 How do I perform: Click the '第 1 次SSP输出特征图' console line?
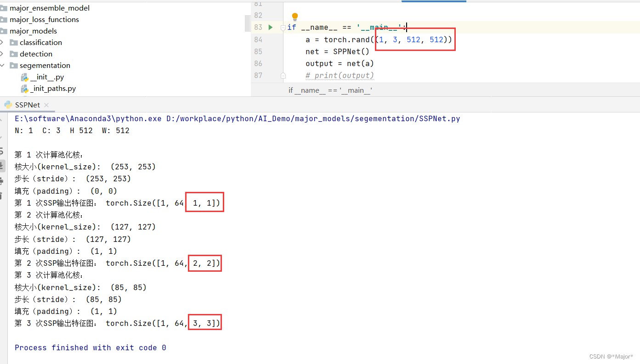coord(117,203)
